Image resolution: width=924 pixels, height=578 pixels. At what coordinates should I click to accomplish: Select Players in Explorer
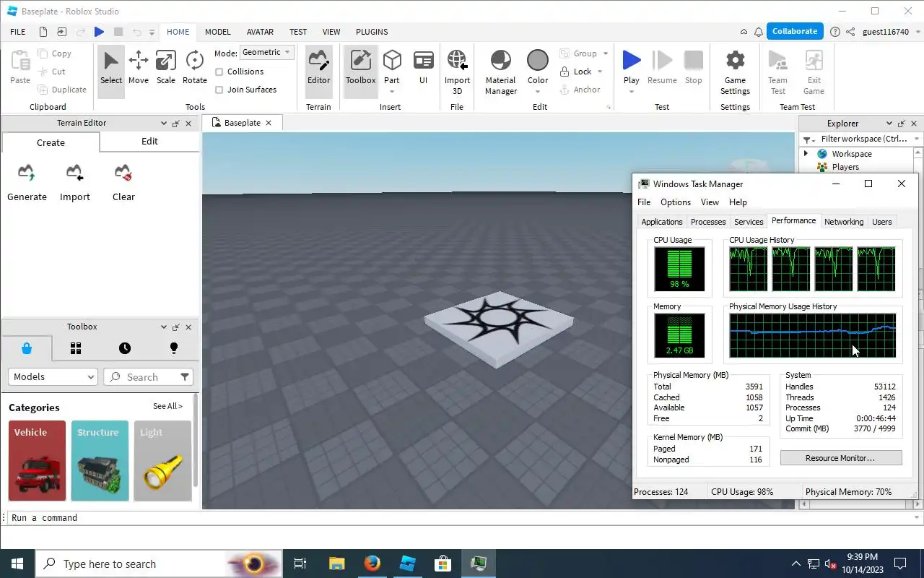tap(845, 167)
